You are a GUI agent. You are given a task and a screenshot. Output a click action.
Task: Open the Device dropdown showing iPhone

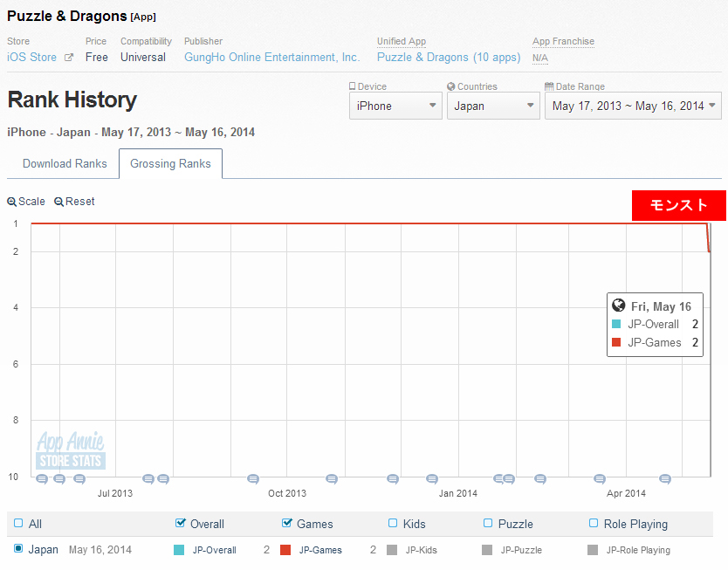pos(395,106)
